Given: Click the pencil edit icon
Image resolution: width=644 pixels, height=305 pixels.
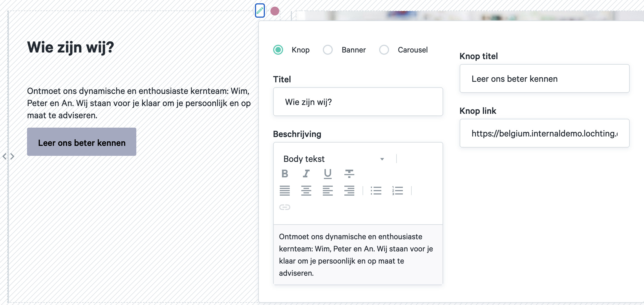Looking at the screenshot, I should 260,11.
